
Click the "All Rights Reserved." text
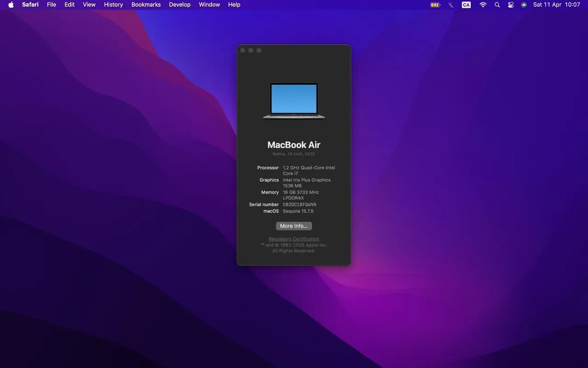294,251
